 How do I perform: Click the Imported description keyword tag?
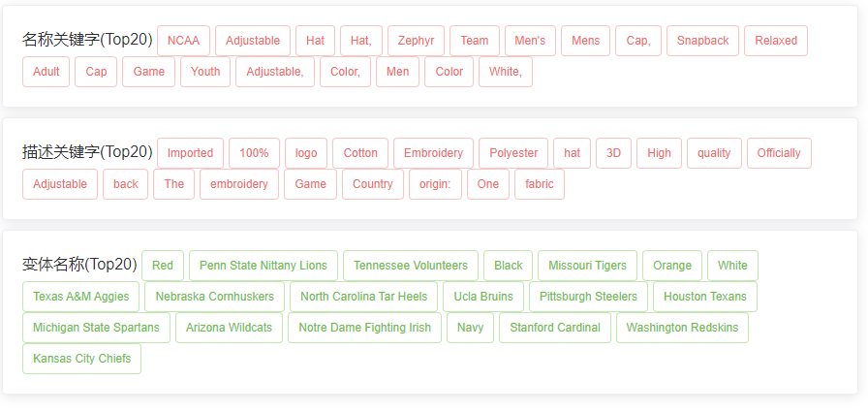[190, 153]
